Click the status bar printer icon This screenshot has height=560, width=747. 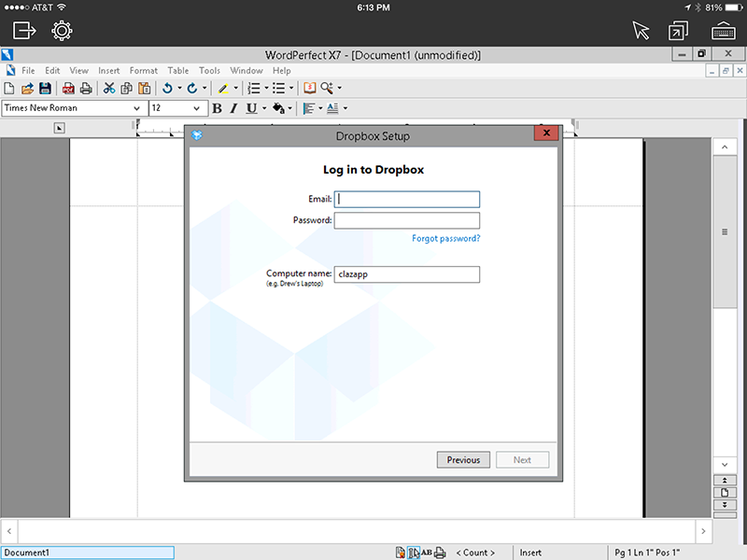pos(440,553)
